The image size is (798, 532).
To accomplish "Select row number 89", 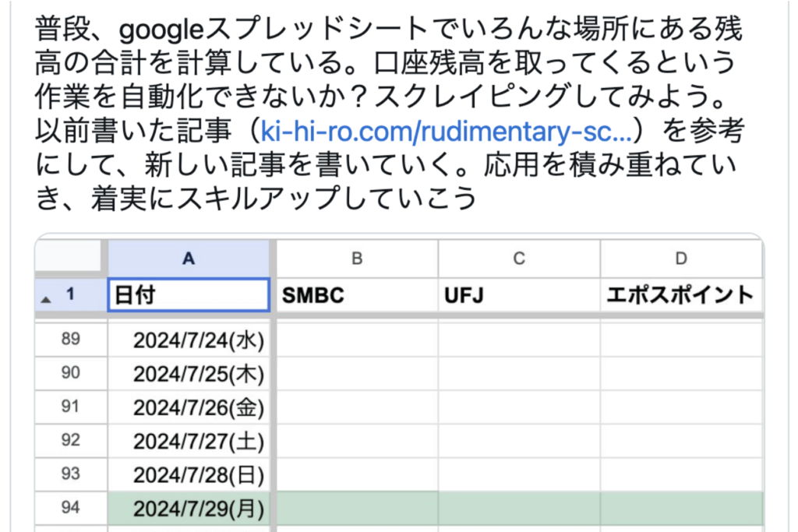I will [x=70, y=340].
